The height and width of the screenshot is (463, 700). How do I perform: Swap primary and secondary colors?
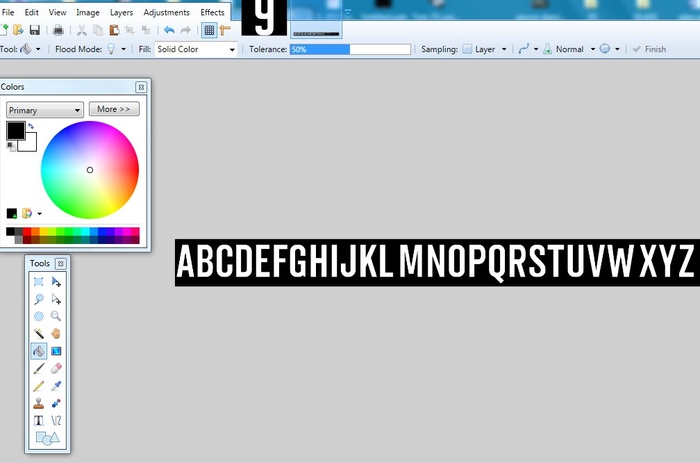31,126
